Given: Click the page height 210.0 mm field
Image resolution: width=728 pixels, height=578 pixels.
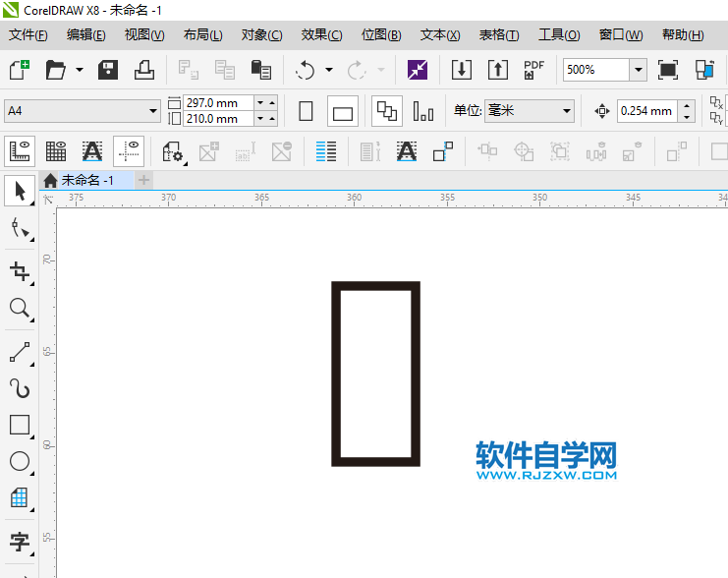Looking at the screenshot, I should (218, 119).
